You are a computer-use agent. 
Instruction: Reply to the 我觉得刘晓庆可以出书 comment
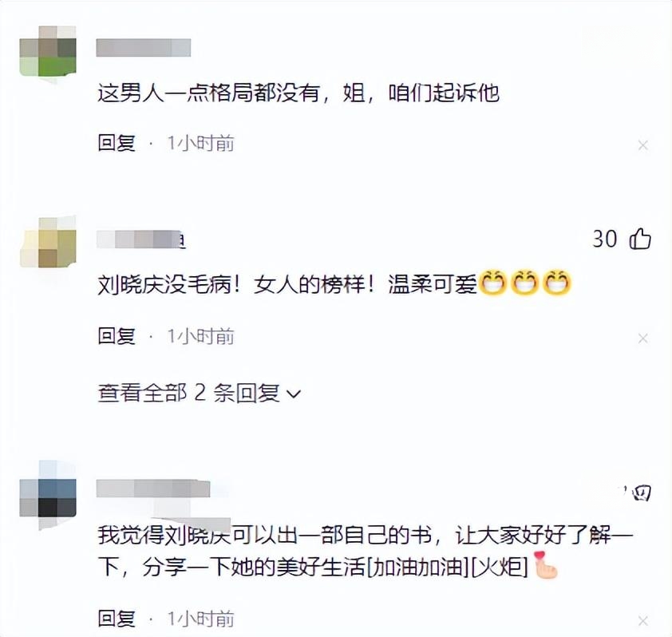117,619
